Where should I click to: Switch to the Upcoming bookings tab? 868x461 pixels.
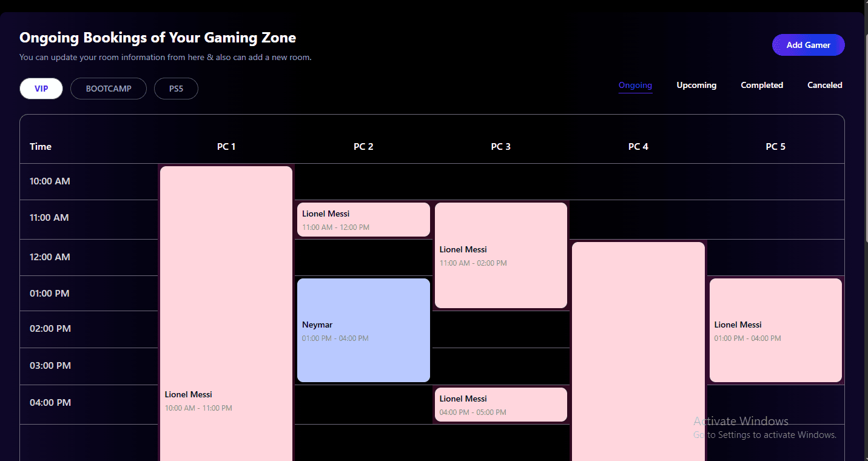click(696, 85)
